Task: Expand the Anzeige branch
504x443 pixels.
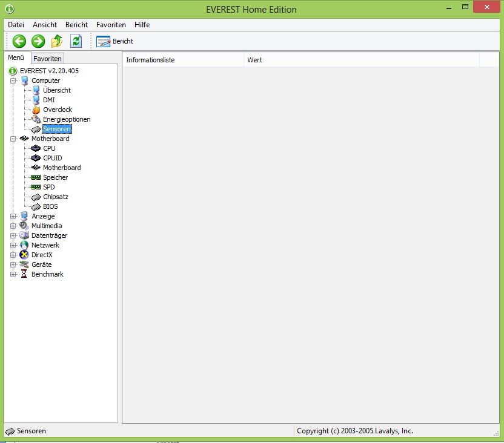Action: click(13, 216)
